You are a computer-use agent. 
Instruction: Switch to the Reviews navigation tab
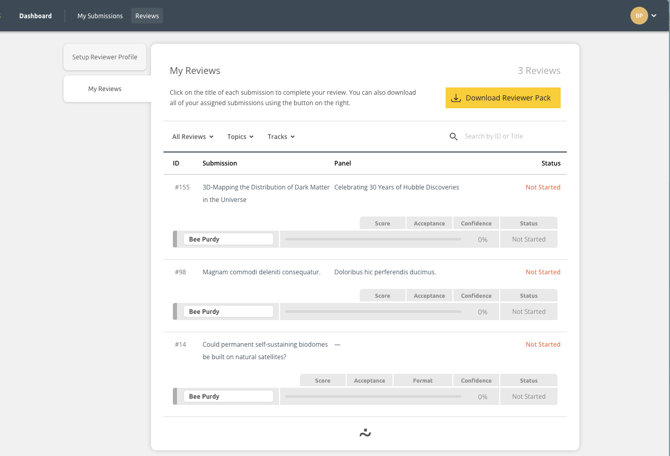click(147, 16)
